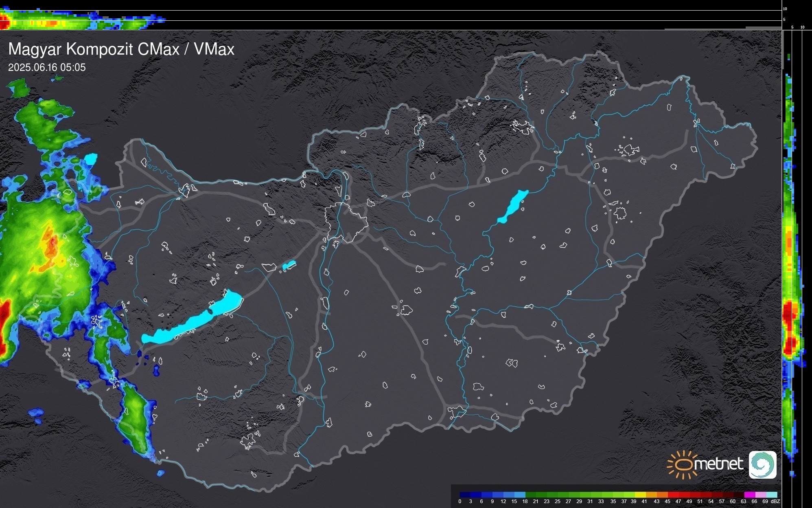Select the cyan 69 dBZ legend swatch

772,495
